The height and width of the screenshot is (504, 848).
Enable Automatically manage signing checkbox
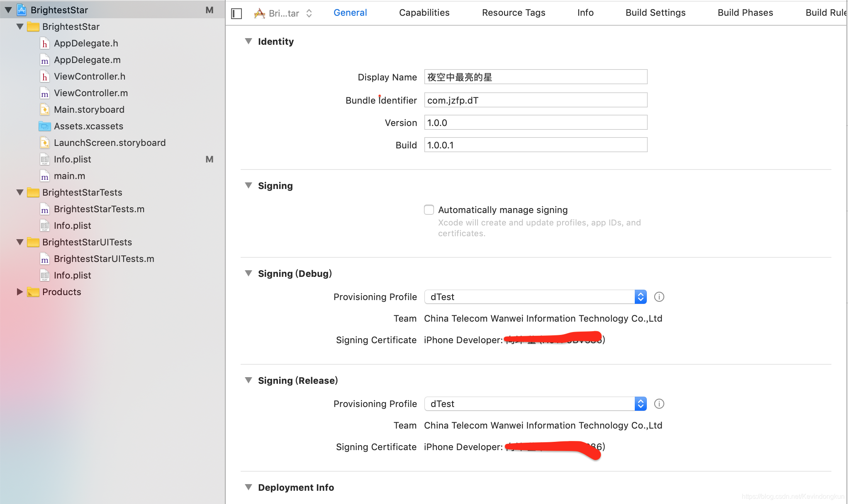(x=429, y=210)
